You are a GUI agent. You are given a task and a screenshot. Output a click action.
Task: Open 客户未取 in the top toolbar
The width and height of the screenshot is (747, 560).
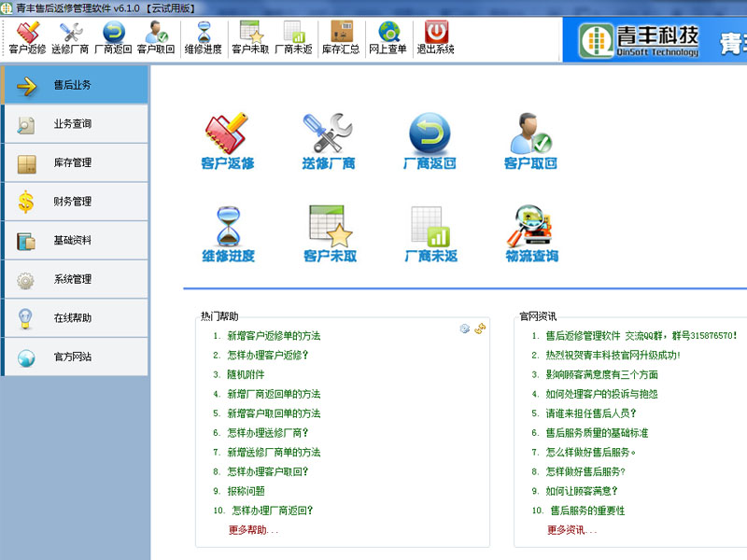[x=250, y=37]
